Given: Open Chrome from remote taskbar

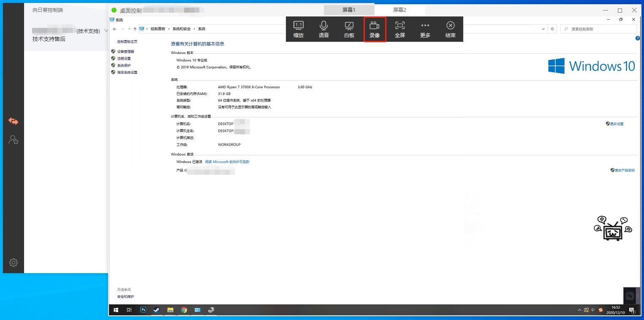Looking at the screenshot, I should tap(184, 310).
